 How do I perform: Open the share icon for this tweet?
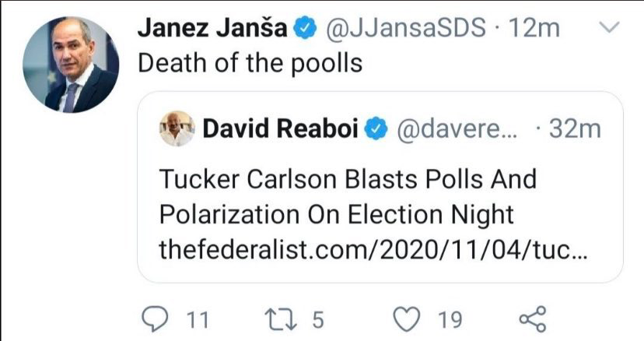(x=533, y=319)
